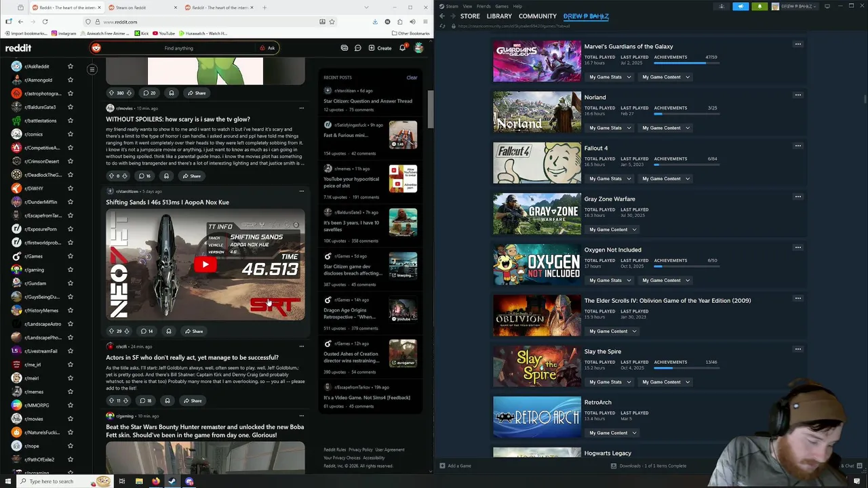Open the Friends menu in Steam
Screen dimensions: 868x488
(x=484, y=6)
